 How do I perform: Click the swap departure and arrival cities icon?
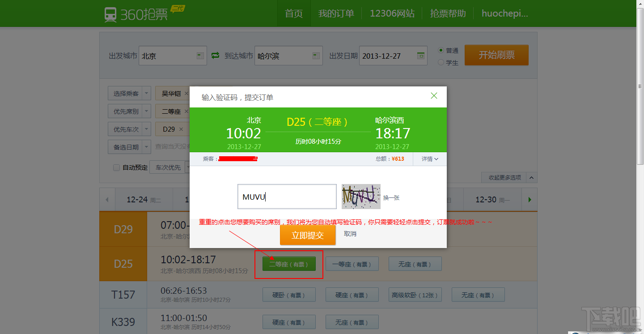215,55
